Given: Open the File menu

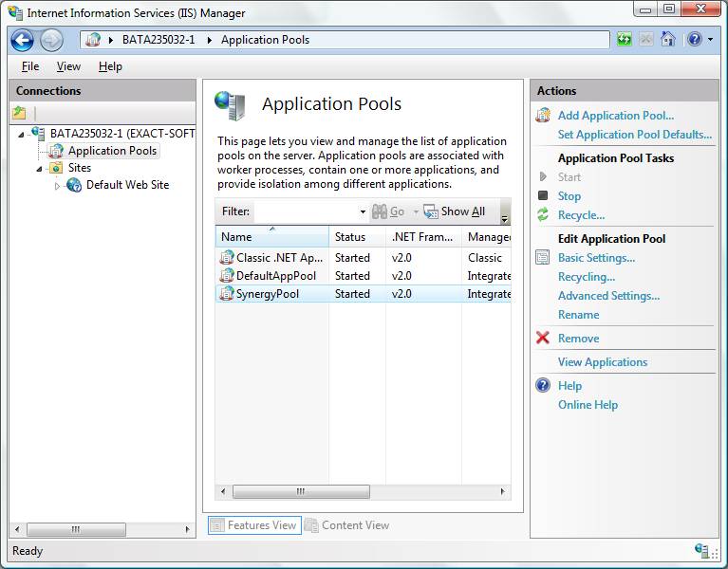Looking at the screenshot, I should click(x=30, y=66).
